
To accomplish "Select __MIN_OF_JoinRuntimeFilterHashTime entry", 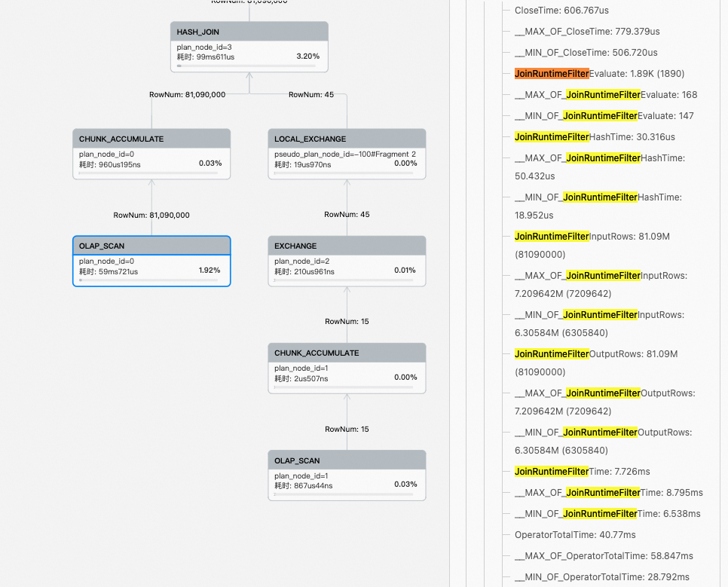I will tap(598, 206).
